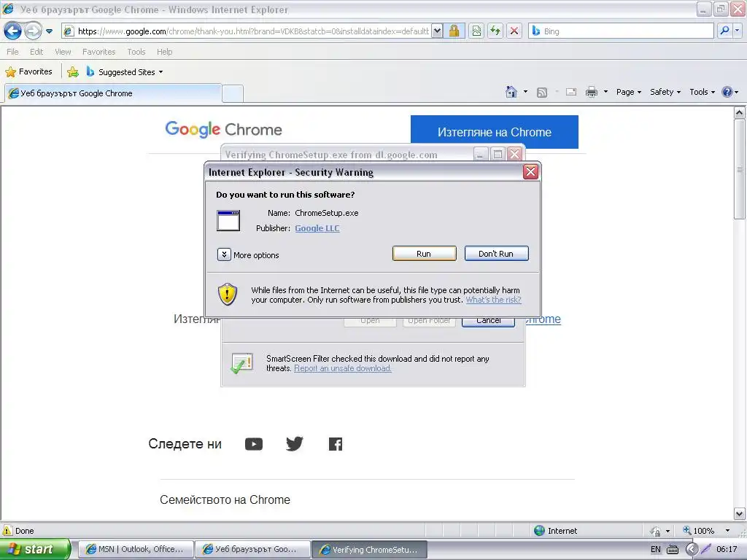Screen dimensions: 747x560
Task: Click the Windows Start button
Action: 35,549
